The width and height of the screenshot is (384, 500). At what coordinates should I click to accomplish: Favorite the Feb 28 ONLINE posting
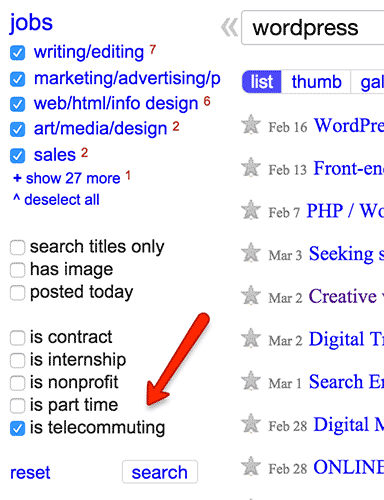(x=251, y=466)
